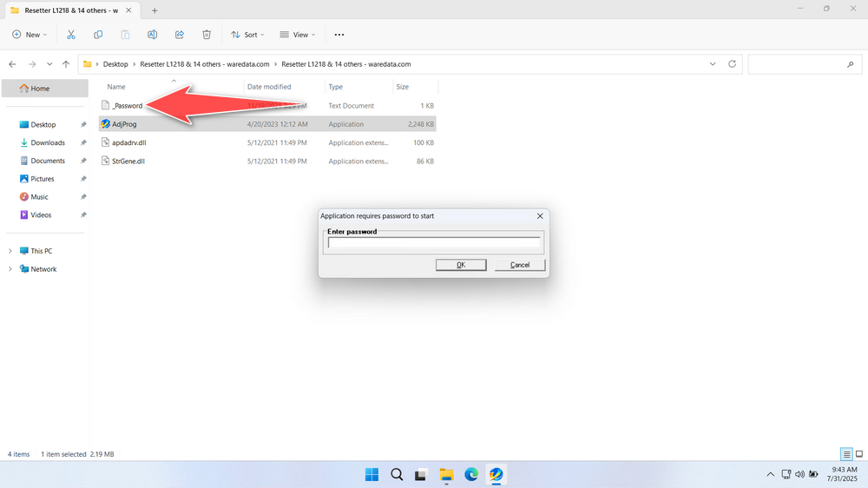Image resolution: width=868 pixels, height=488 pixels.
Task: Sort by Type column header
Action: (335, 87)
